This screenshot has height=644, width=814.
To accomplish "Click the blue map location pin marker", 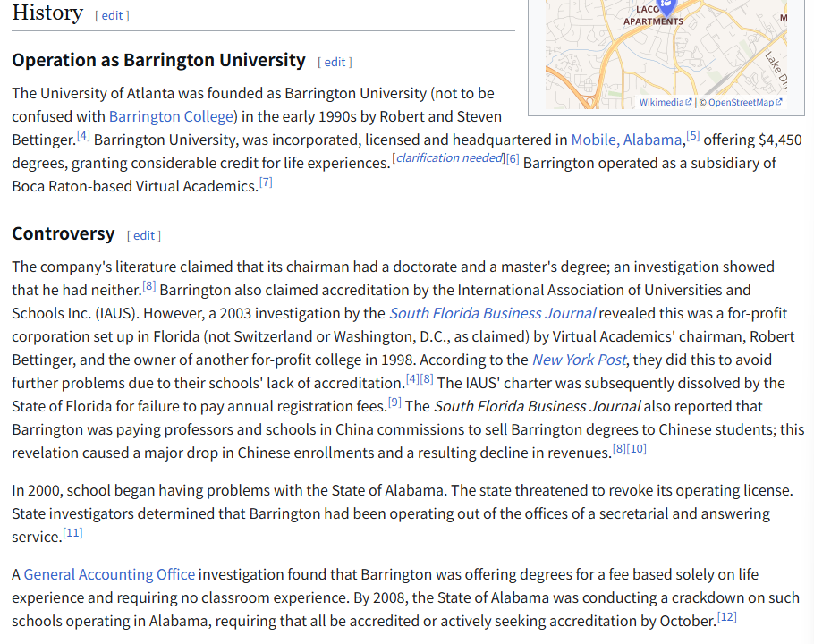I will pos(665,6).
